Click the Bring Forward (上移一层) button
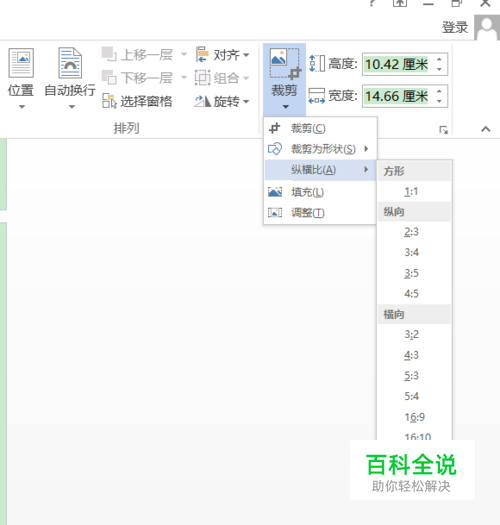The width and height of the screenshot is (500, 525). pyautogui.click(x=138, y=55)
